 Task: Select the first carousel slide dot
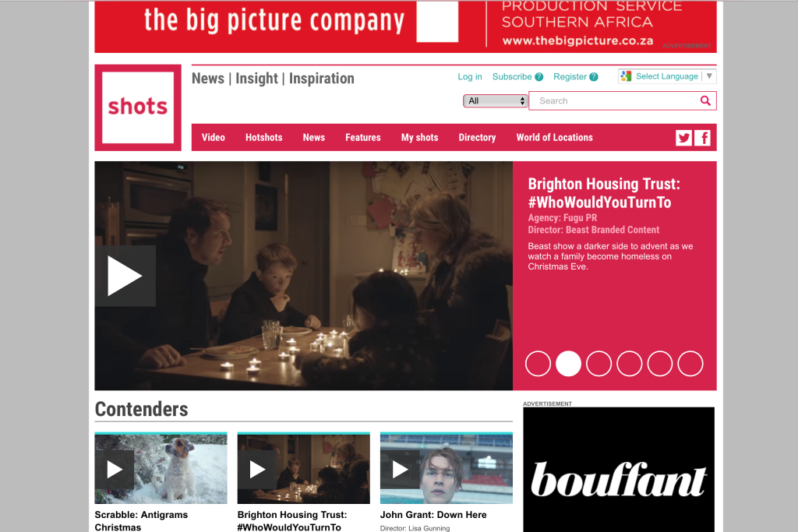(538, 364)
